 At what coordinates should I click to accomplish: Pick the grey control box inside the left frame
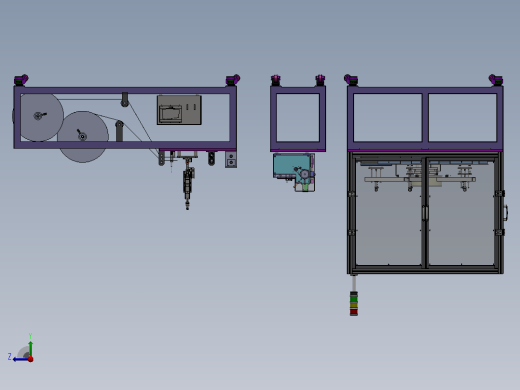(x=179, y=110)
